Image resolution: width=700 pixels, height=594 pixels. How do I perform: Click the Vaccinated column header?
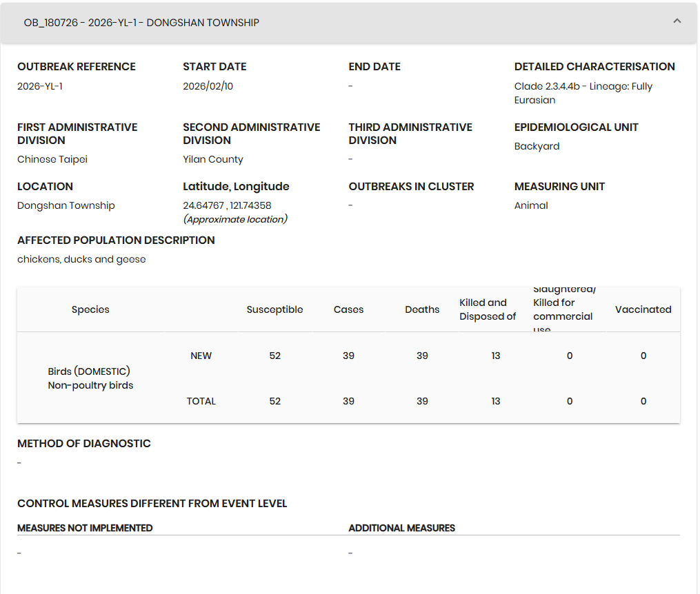(643, 309)
